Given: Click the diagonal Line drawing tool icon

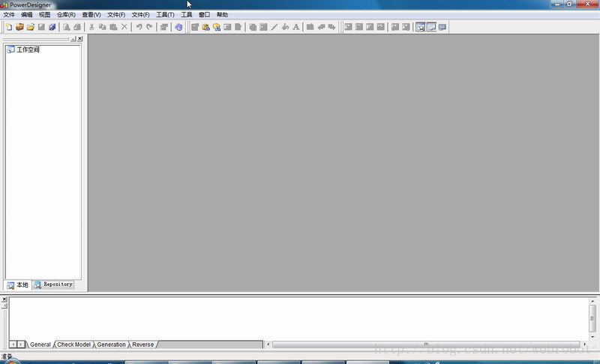Looking at the screenshot, I should (274, 27).
